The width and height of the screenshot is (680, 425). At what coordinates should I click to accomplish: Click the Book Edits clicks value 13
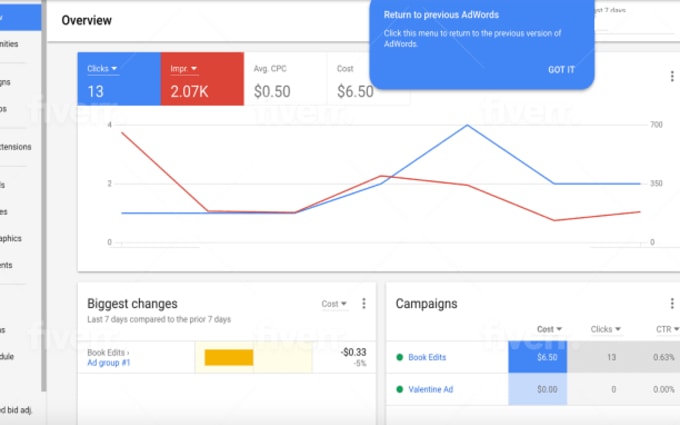[x=611, y=357]
